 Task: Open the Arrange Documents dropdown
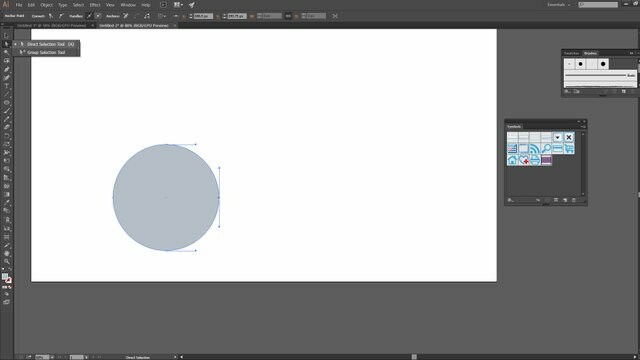coord(178,5)
